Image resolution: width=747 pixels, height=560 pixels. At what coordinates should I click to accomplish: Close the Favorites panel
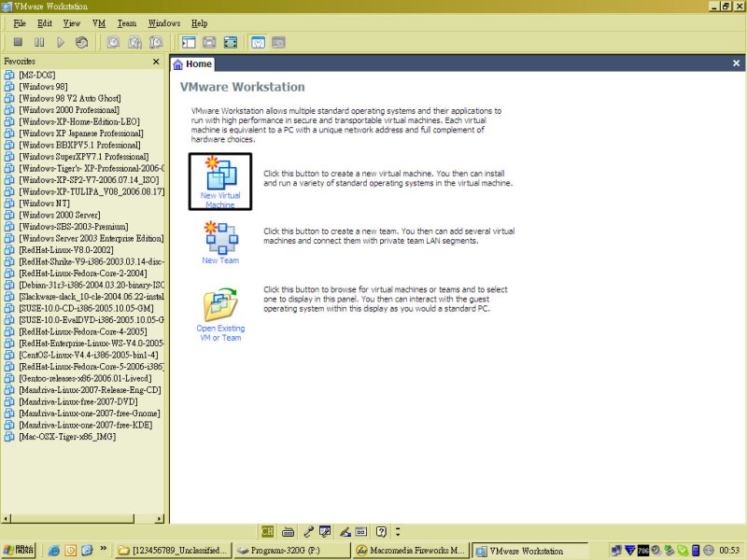pyautogui.click(x=156, y=62)
